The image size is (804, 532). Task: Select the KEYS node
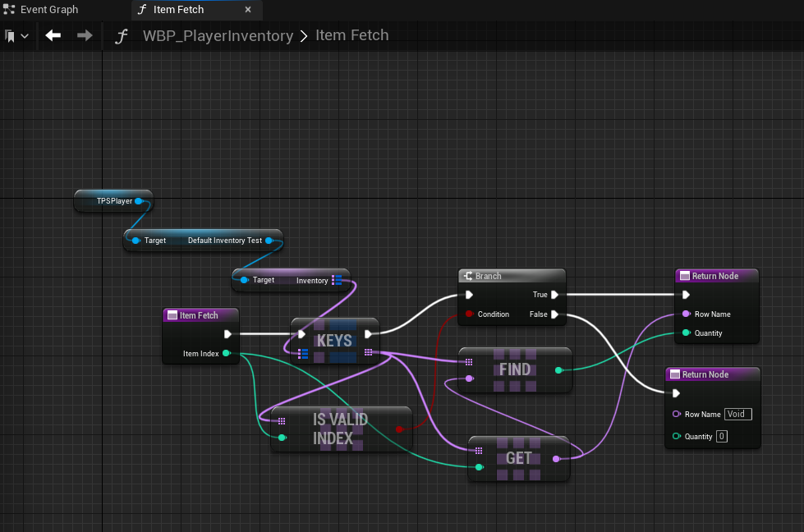point(335,341)
